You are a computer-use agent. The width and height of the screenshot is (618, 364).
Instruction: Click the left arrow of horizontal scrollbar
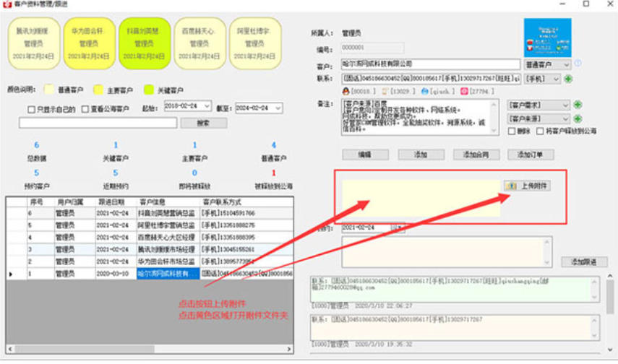[x=10, y=349]
